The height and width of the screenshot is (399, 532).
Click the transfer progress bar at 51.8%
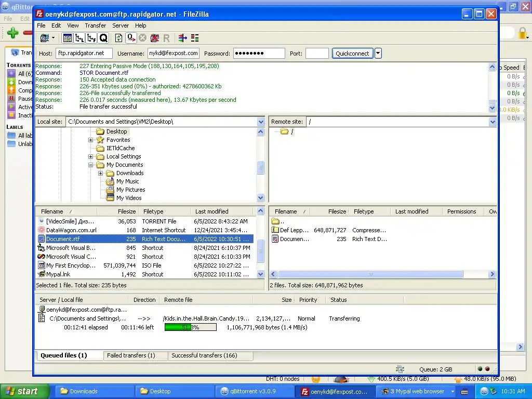click(190, 327)
